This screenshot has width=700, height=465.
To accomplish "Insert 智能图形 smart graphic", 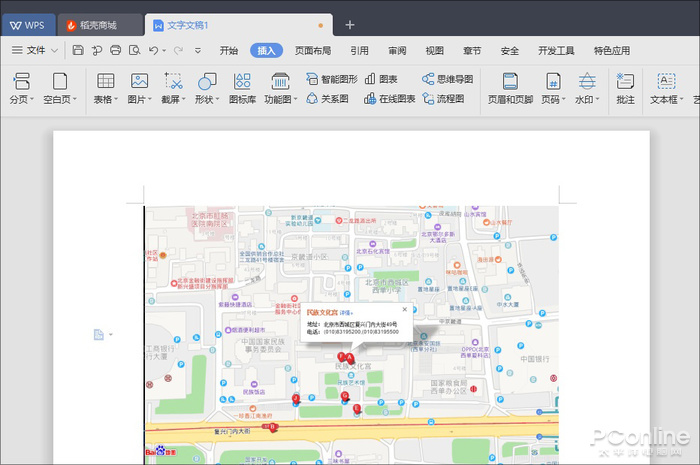I will (332, 79).
